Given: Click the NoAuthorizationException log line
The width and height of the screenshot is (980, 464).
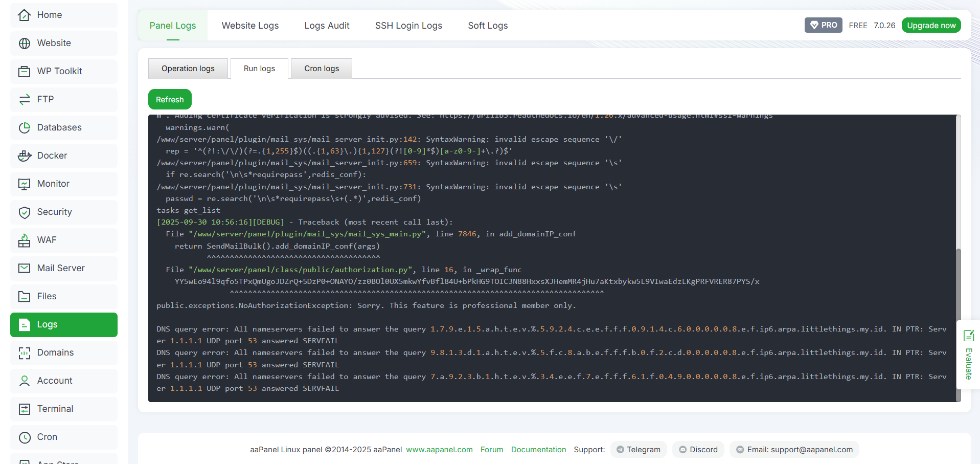Looking at the screenshot, I should (x=366, y=305).
